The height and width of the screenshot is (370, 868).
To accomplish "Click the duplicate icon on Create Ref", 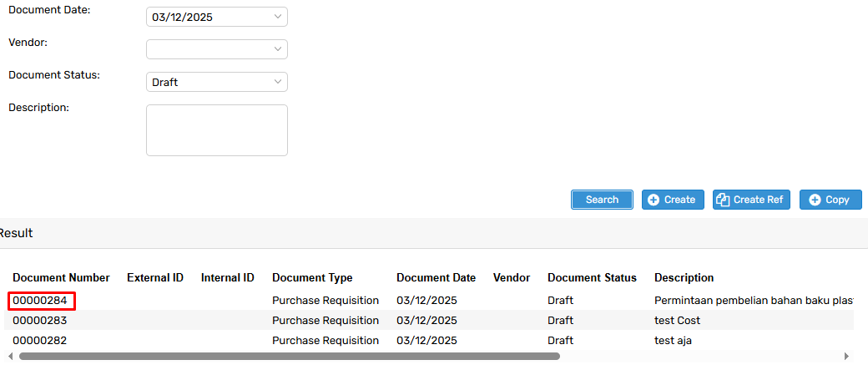I will click(724, 200).
